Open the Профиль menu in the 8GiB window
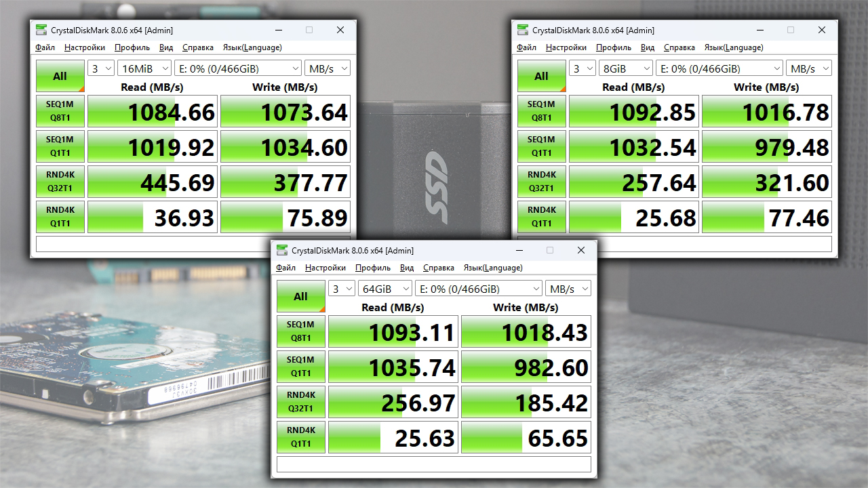This screenshot has width=868, height=488. pos(614,47)
